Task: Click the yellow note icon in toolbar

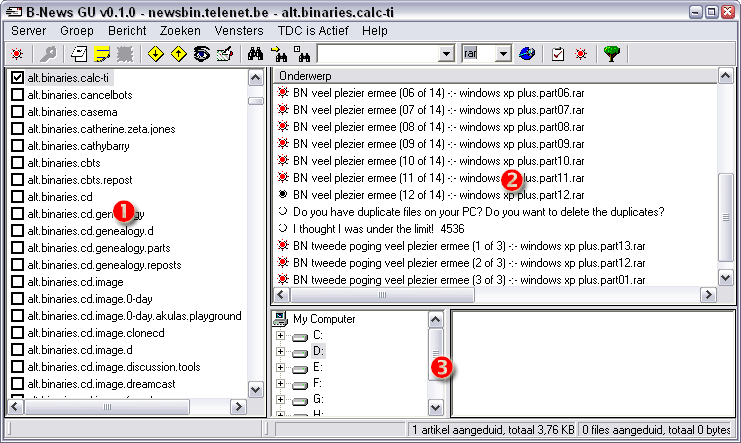Action: pyautogui.click(x=101, y=53)
